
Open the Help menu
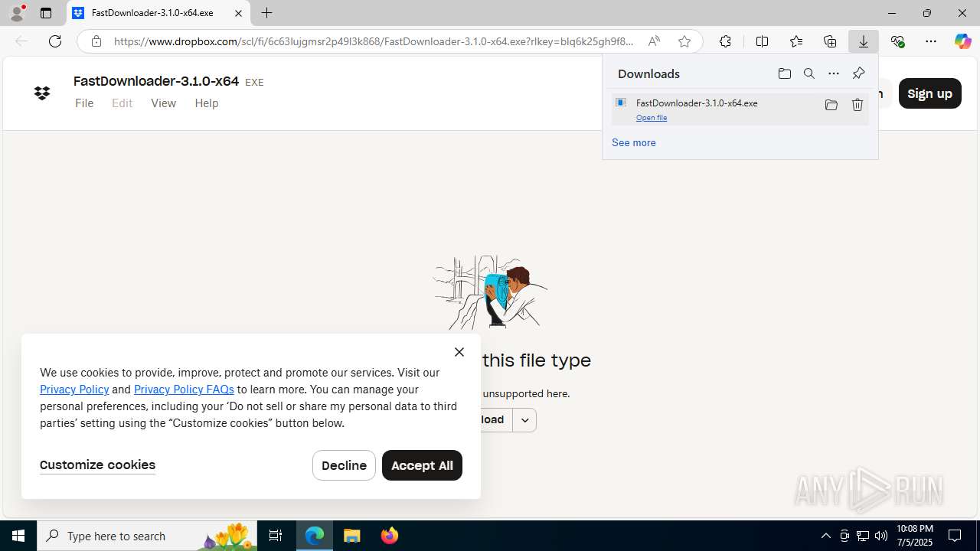[x=206, y=103]
